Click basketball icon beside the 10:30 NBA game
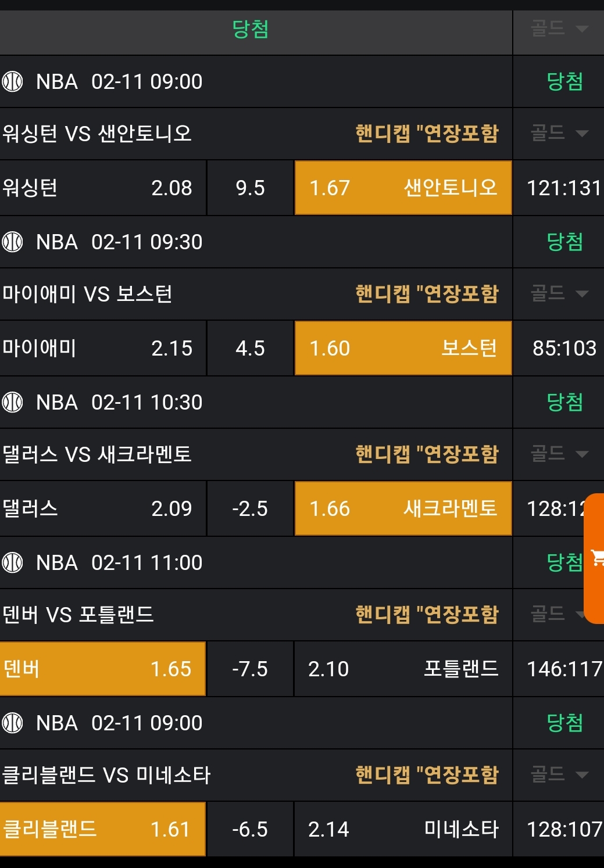Viewport: 604px width, 868px height. tap(12, 403)
